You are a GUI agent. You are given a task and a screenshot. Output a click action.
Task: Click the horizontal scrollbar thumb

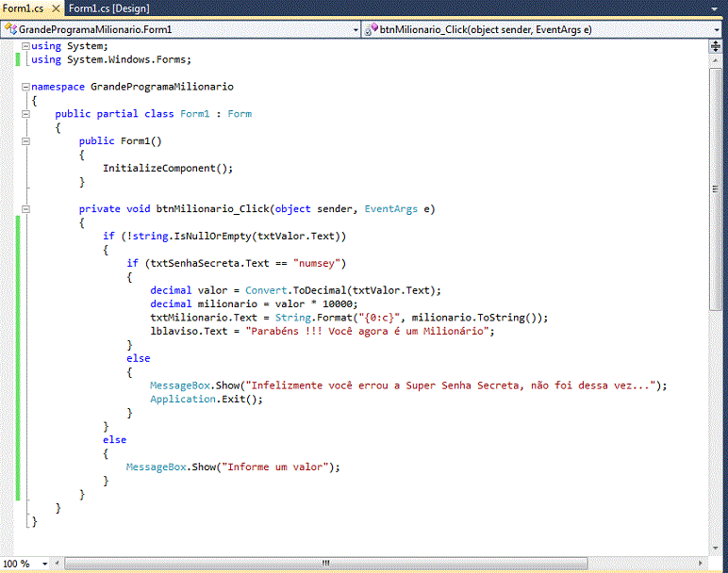[x=326, y=564]
